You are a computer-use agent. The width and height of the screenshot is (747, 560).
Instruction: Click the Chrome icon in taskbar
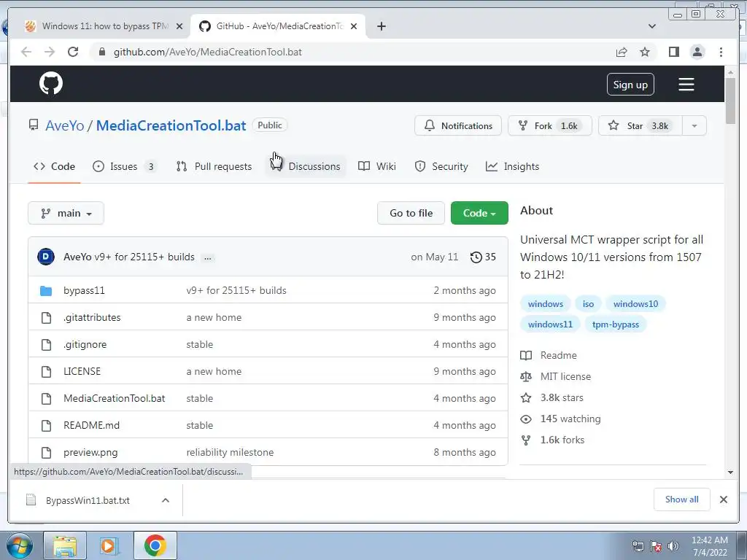coord(155,545)
